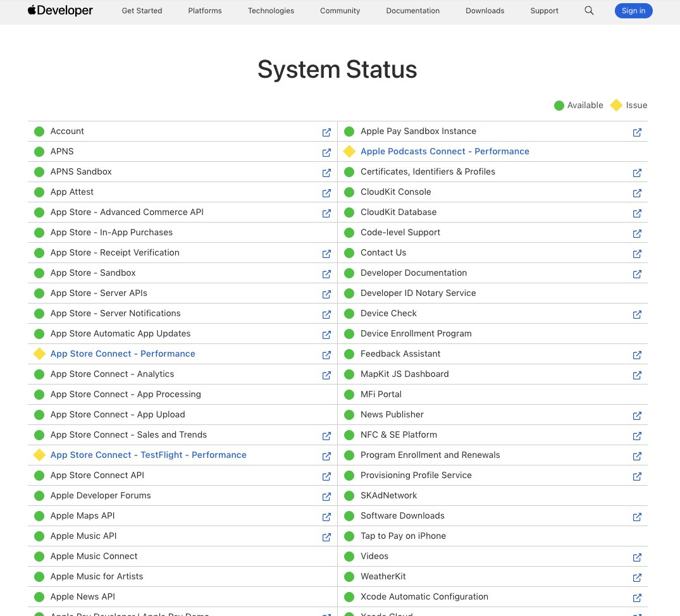Click 'Tap to Pay on iPhone' text

pyautogui.click(x=403, y=536)
